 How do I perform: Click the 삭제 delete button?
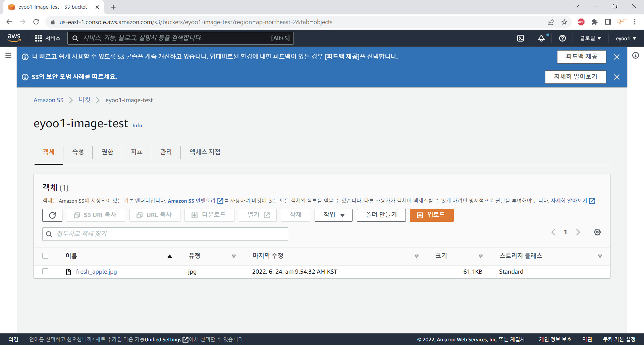click(296, 215)
